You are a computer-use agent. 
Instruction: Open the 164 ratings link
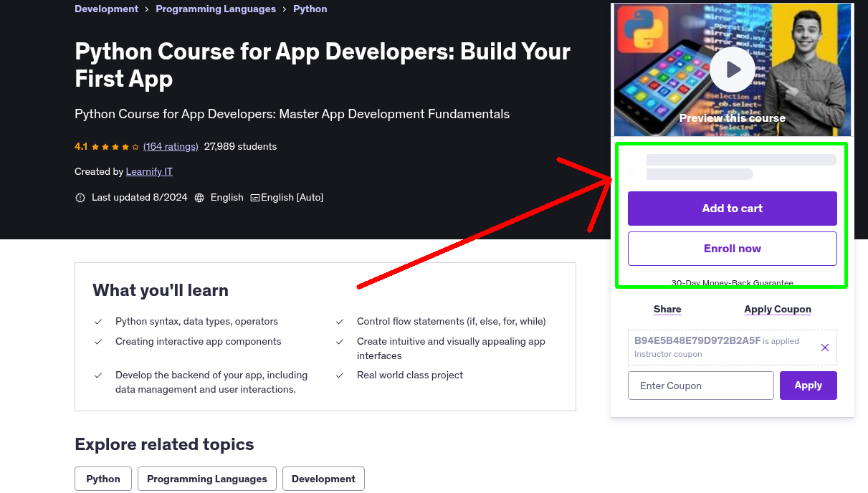171,146
